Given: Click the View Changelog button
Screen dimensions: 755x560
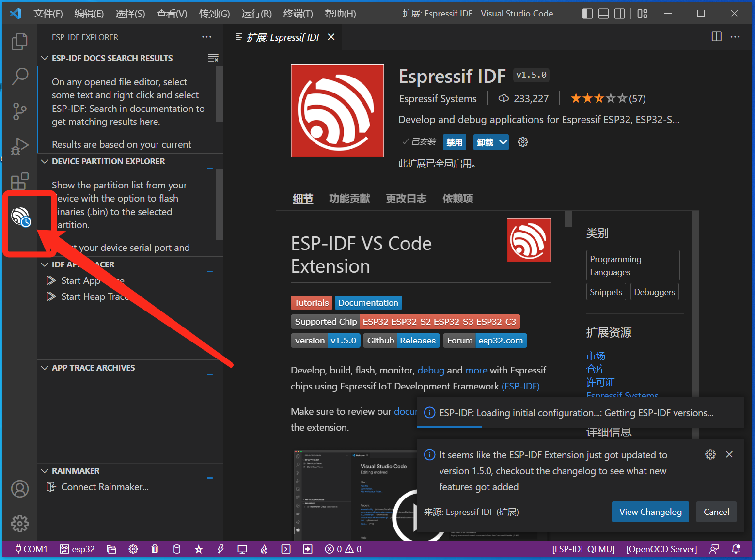Looking at the screenshot, I should pos(650,512).
